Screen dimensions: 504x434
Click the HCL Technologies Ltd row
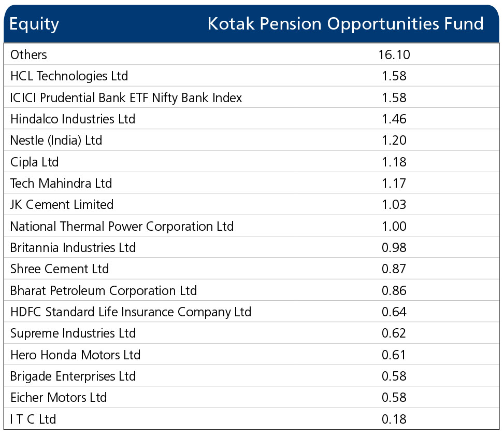pos(252,76)
